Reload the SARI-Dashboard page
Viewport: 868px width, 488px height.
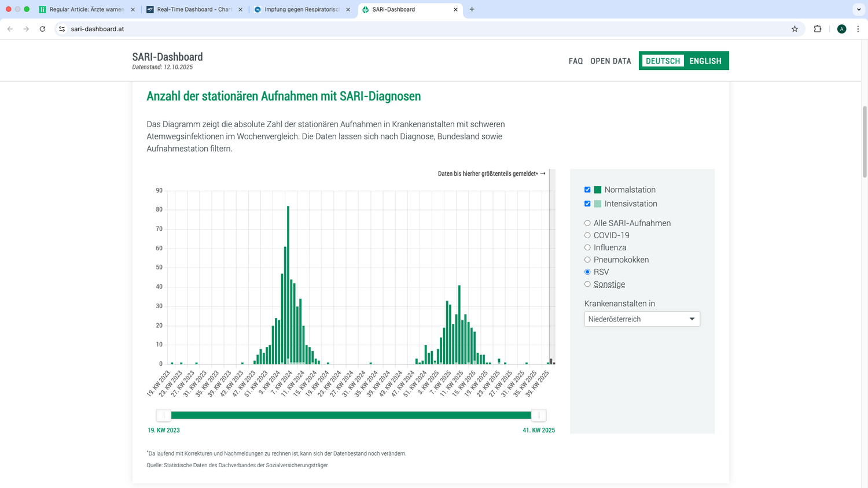pos(42,28)
